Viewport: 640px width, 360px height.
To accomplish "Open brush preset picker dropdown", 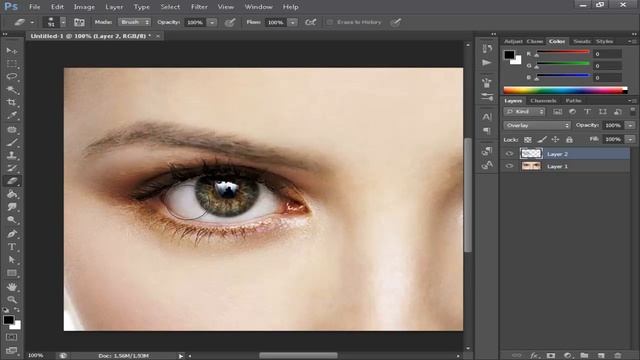I will 63,22.
